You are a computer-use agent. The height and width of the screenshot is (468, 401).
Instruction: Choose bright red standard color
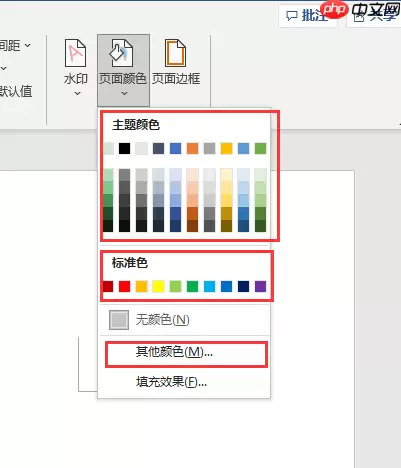[124, 286]
